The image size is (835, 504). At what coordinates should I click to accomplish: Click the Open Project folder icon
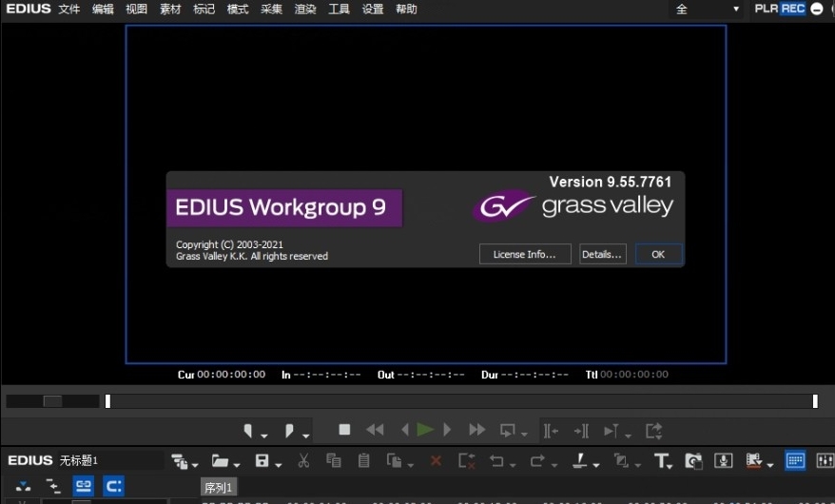pos(220,461)
